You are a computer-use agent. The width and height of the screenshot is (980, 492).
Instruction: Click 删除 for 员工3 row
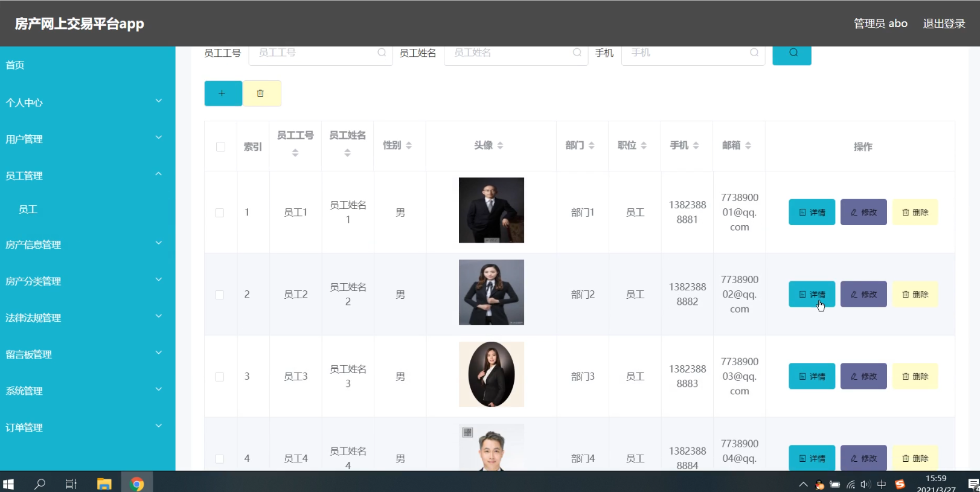click(x=915, y=377)
